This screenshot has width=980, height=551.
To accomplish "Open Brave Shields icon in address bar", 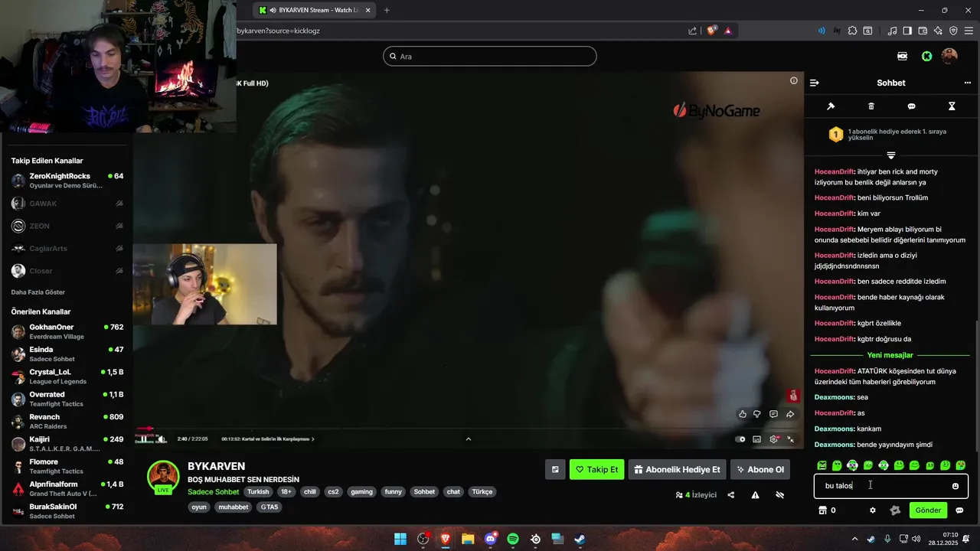I will point(712,31).
